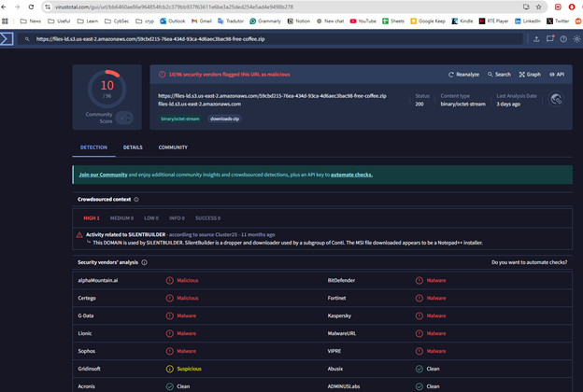The height and width of the screenshot is (392, 583).
Task: Switch to the COMMUNITY tab
Action: [x=172, y=147]
